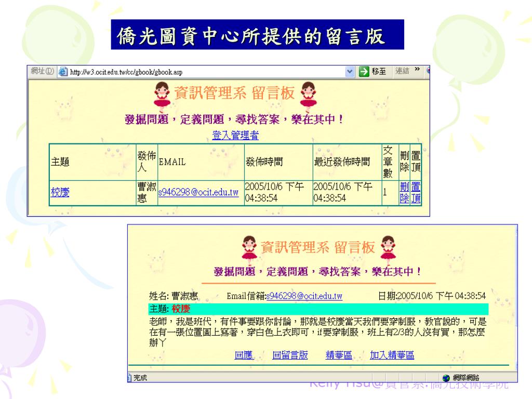Click the right girl image in upper guestbook header
Image resolution: width=532 pixels, height=399 pixels.
click(x=309, y=96)
